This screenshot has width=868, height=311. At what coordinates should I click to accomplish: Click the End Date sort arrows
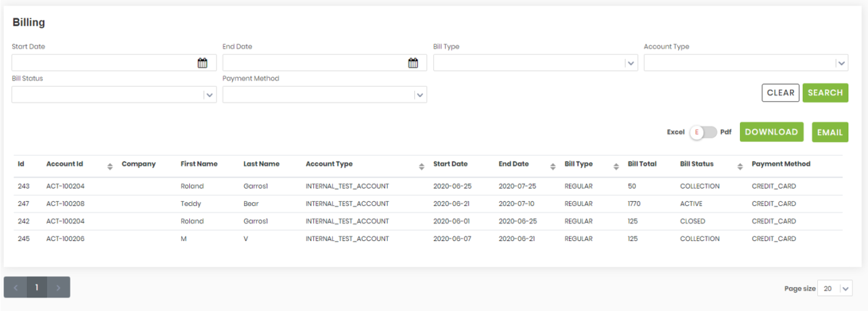click(553, 166)
